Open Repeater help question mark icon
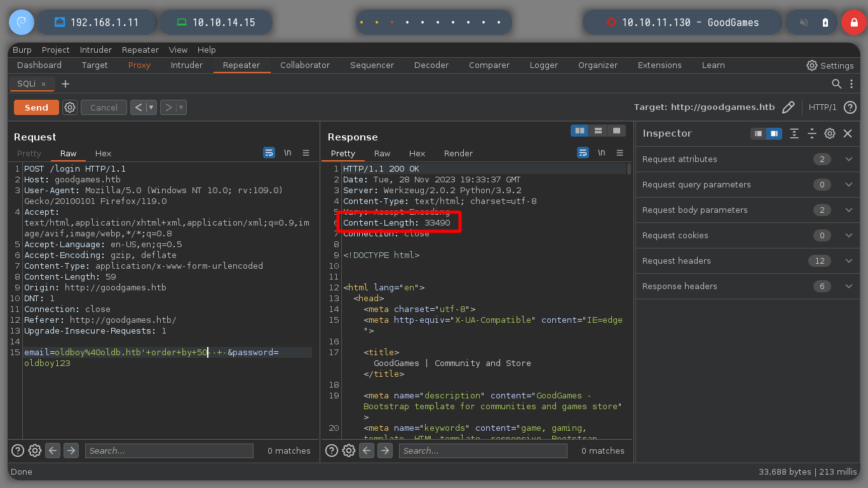This screenshot has height=488, width=868. [850, 107]
